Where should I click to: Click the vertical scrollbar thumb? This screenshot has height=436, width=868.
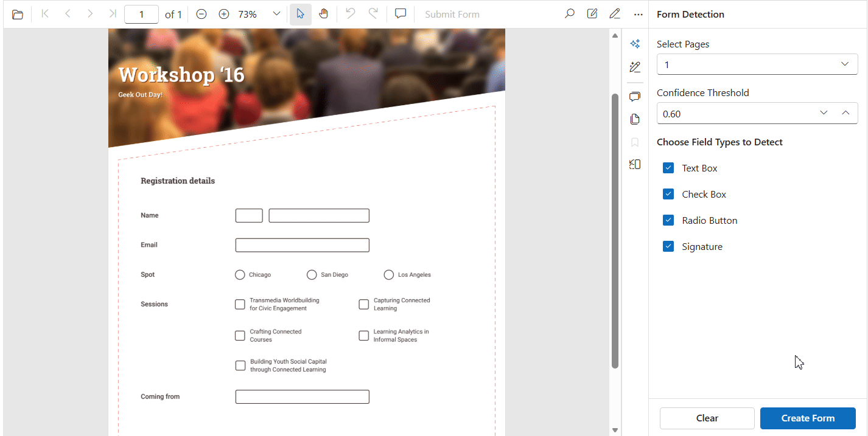click(x=615, y=230)
